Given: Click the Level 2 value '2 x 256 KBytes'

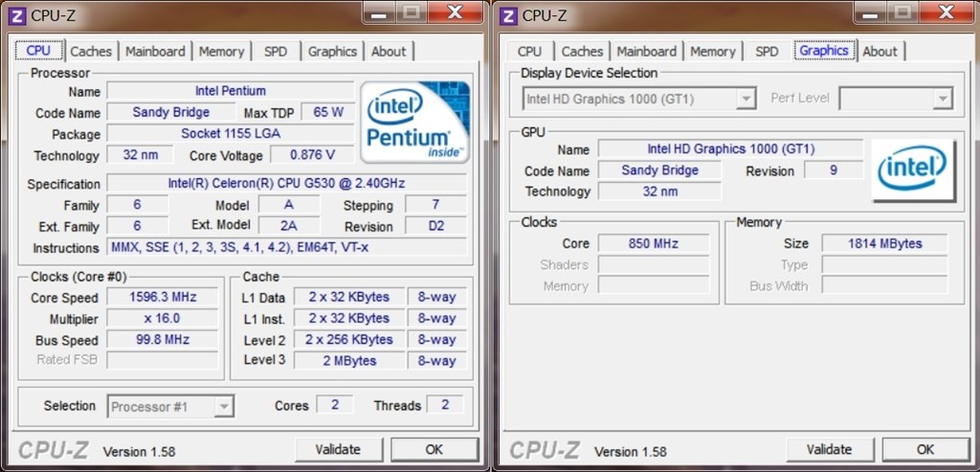Looking at the screenshot, I should pos(348,340).
